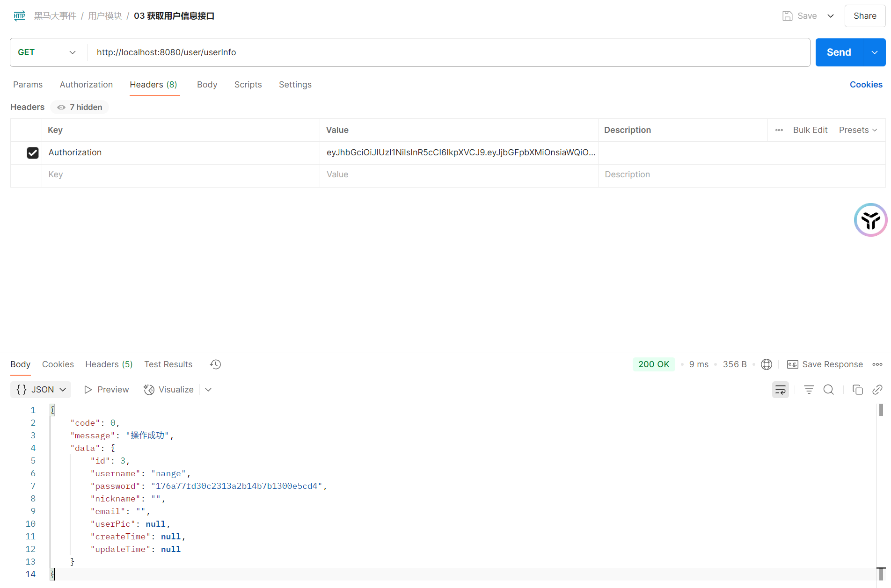Open the JSON format dropdown

[x=41, y=390]
